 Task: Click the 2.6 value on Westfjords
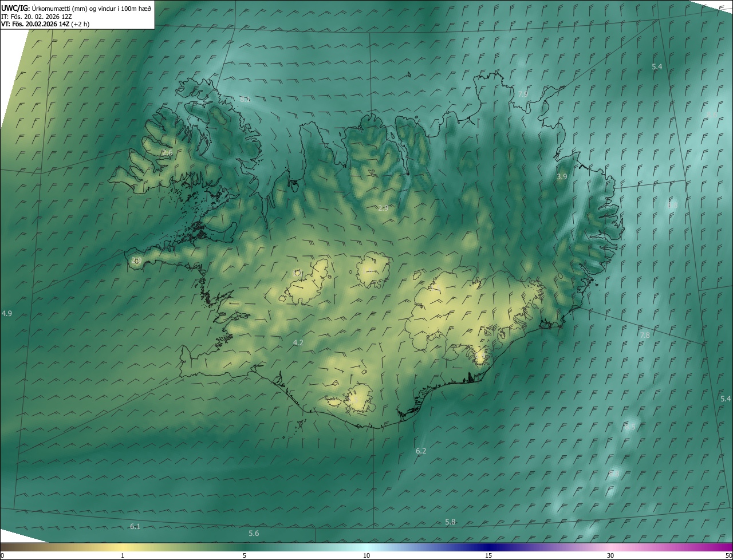(167, 153)
